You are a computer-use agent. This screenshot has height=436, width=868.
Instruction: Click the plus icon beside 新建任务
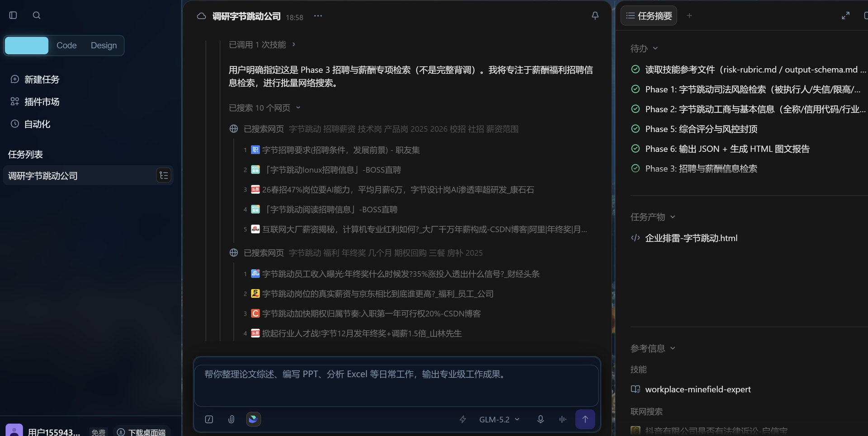pyautogui.click(x=15, y=80)
